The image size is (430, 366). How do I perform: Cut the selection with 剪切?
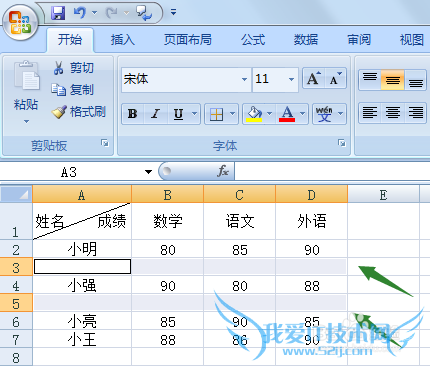(73, 68)
